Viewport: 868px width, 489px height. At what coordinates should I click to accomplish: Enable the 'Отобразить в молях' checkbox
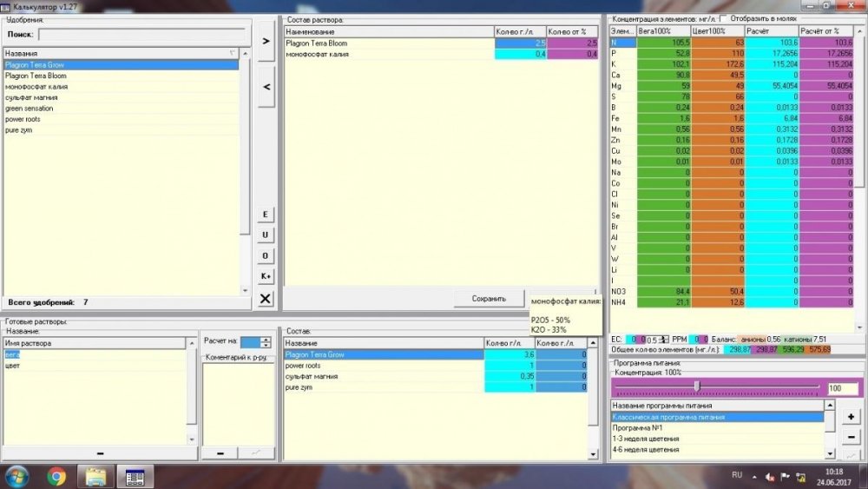pyautogui.click(x=724, y=18)
